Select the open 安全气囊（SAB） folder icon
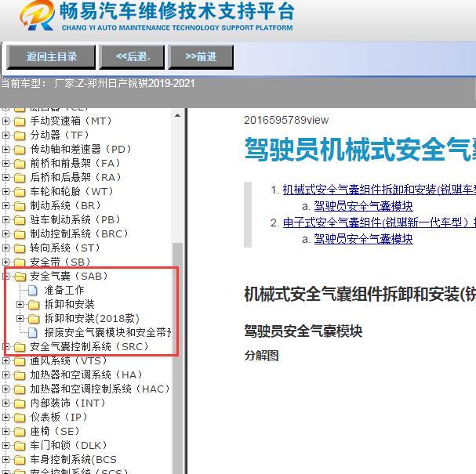Image resolution: width=476 pixels, height=474 pixels. [x=20, y=277]
